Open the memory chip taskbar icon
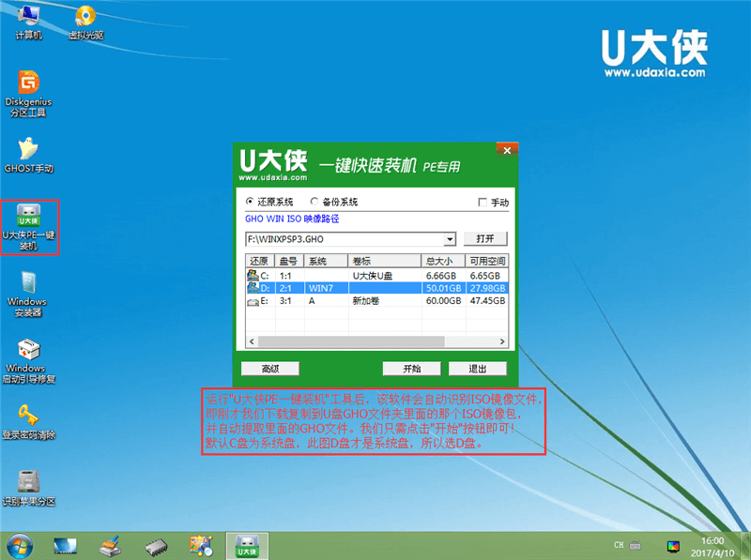751x560 pixels. [156, 547]
